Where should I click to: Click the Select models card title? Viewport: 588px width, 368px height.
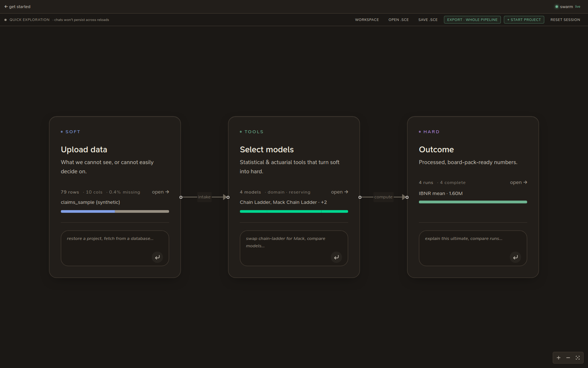tap(267, 150)
